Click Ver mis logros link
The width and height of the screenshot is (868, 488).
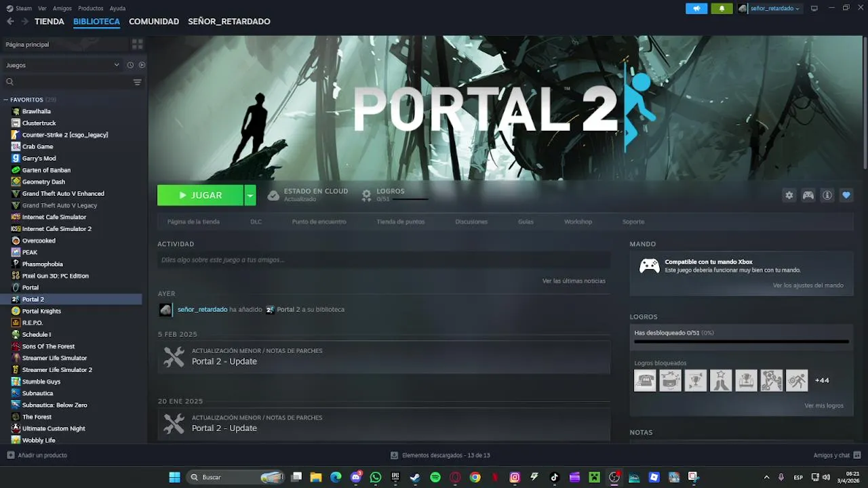coord(824,405)
